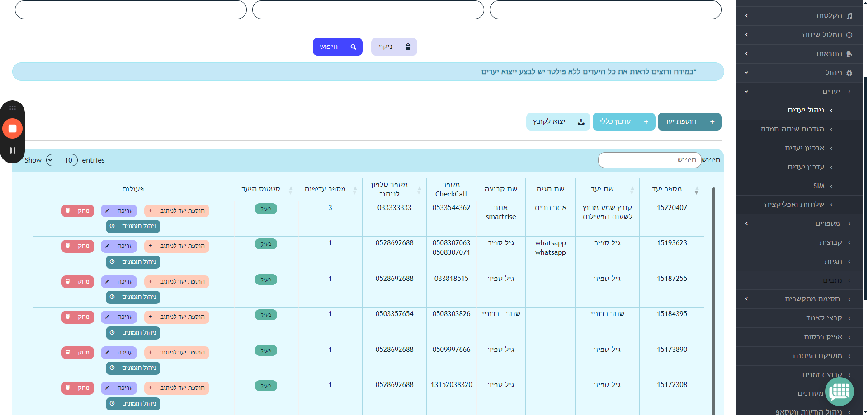This screenshot has height=415, width=868.
Task: Expand the הקלטות sidebar menu
Action: 799,16
